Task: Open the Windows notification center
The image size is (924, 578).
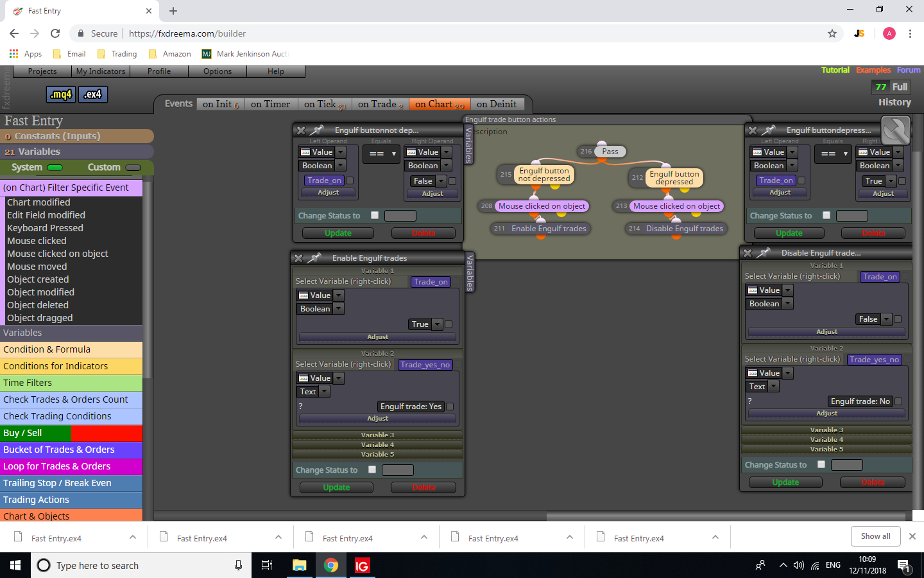Action: click(904, 566)
